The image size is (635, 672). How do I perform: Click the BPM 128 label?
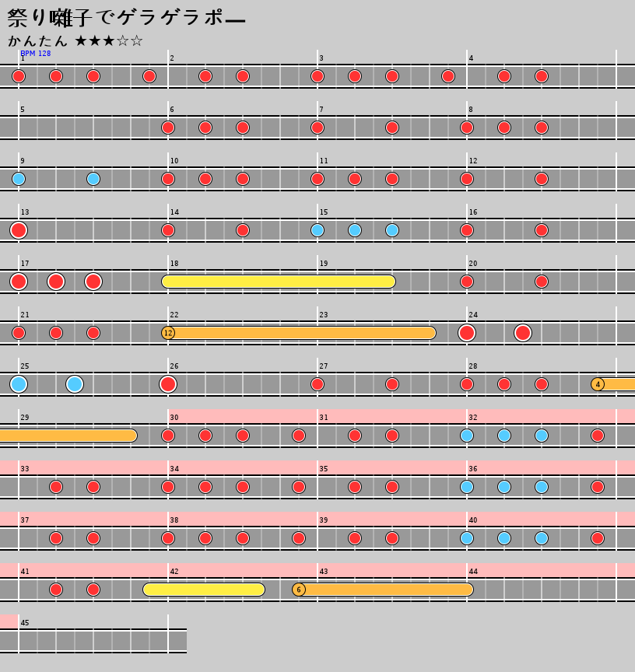(x=36, y=54)
